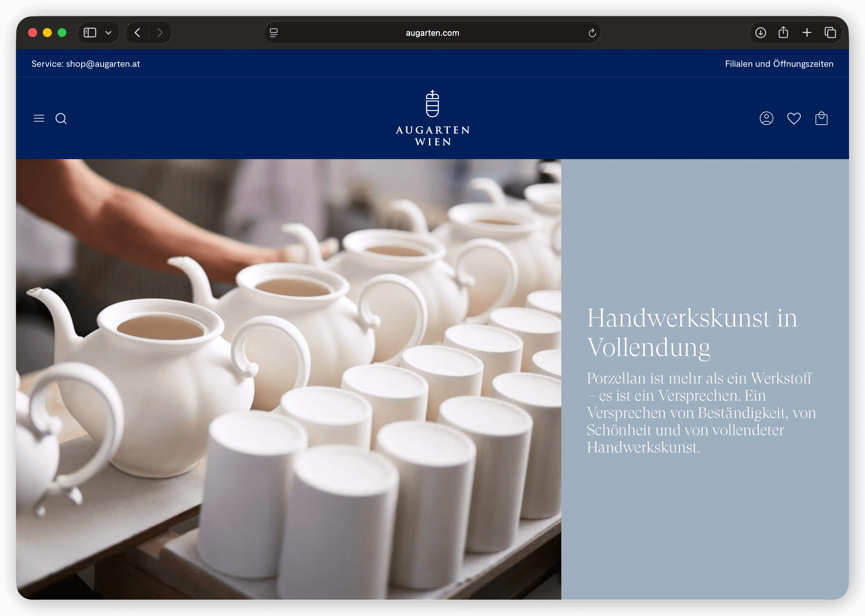This screenshot has height=616, width=865.
Task: Click the Augarten Wien crown logo
Action: pos(432,118)
